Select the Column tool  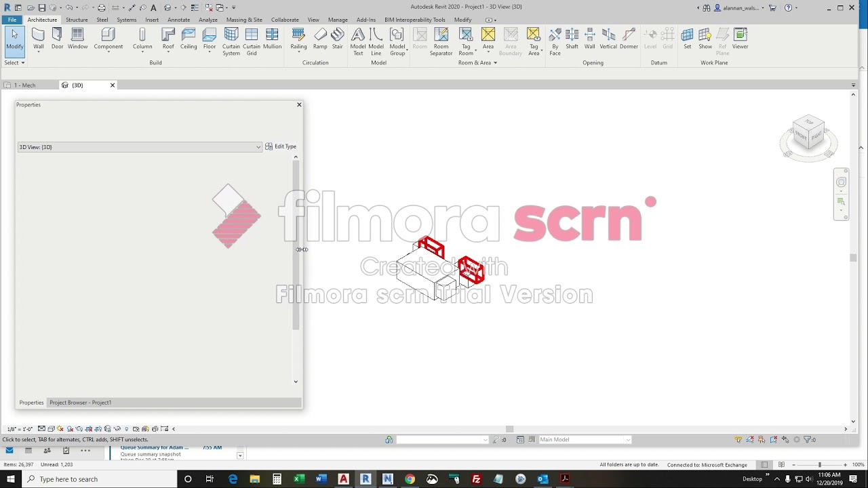(142, 39)
